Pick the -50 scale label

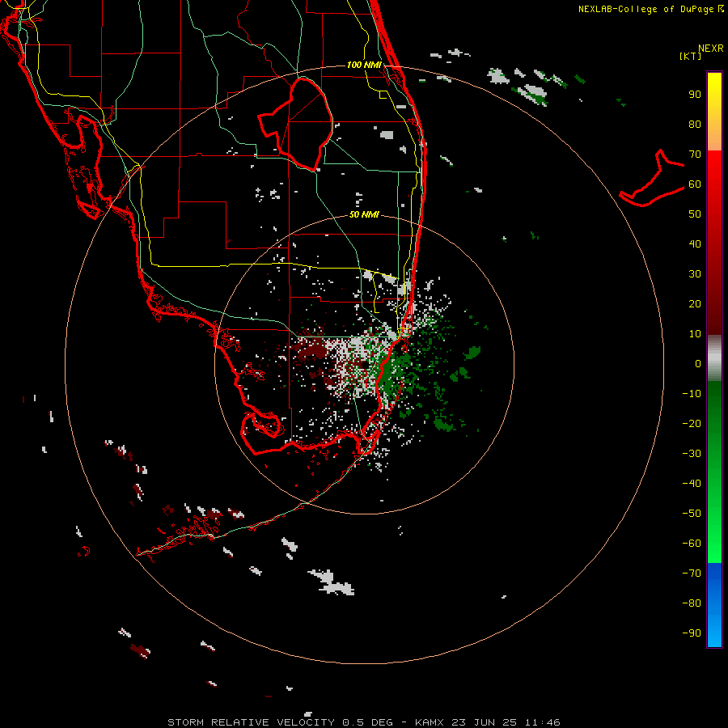[692, 514]
